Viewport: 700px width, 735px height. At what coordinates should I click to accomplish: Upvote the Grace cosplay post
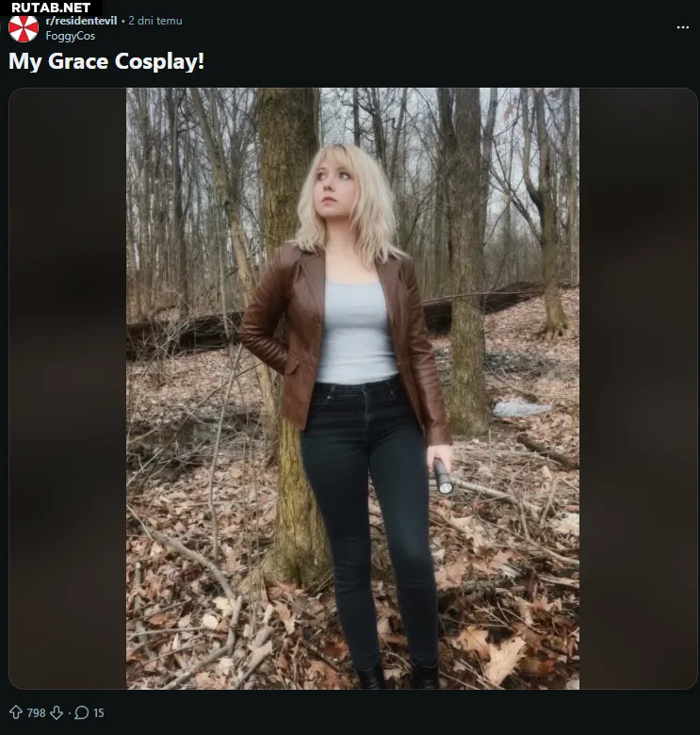tap(16, 713)
